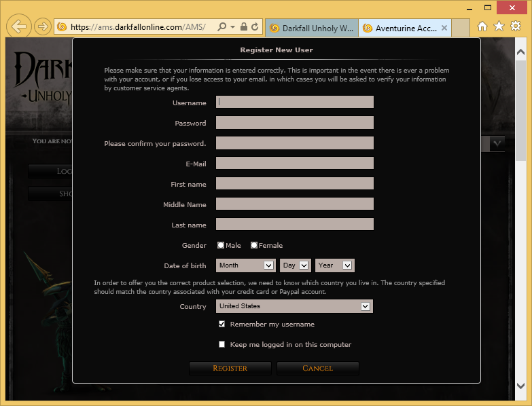Image resolution: width=532 pixels, height=406 pixels.
Task: Click the search magnifier in address bar
Action: coord(221,26)
